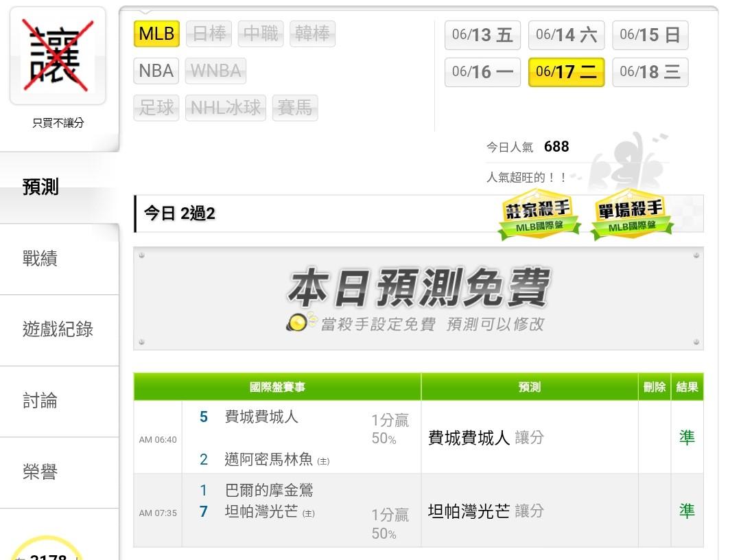Choose date 06/16 一
The height and width of the screenshot is (560, 741).
[482, 72]
